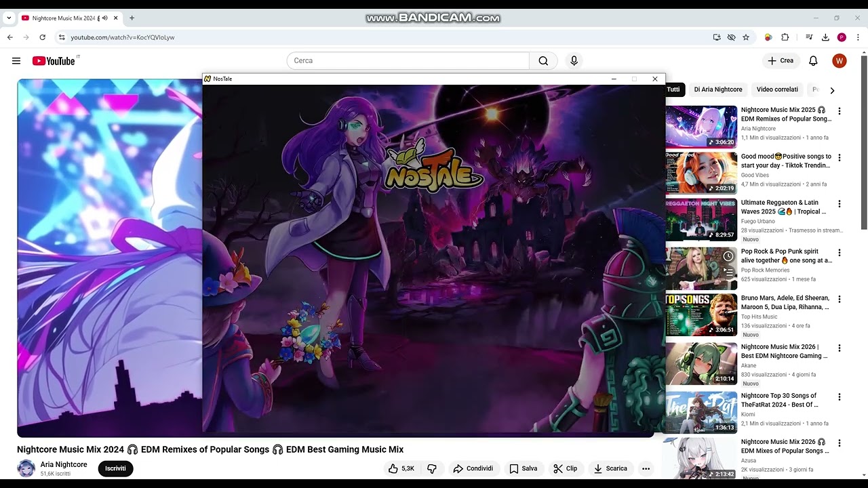Subscribe with the Iscriviti button
The height and width of the screenshot is (488, 868).
coord(115,468)
